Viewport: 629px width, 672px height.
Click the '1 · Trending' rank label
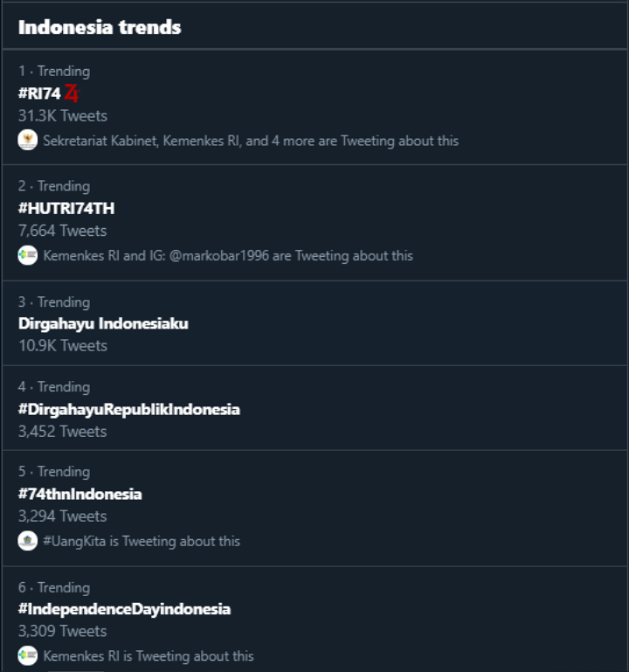(54, 71)
